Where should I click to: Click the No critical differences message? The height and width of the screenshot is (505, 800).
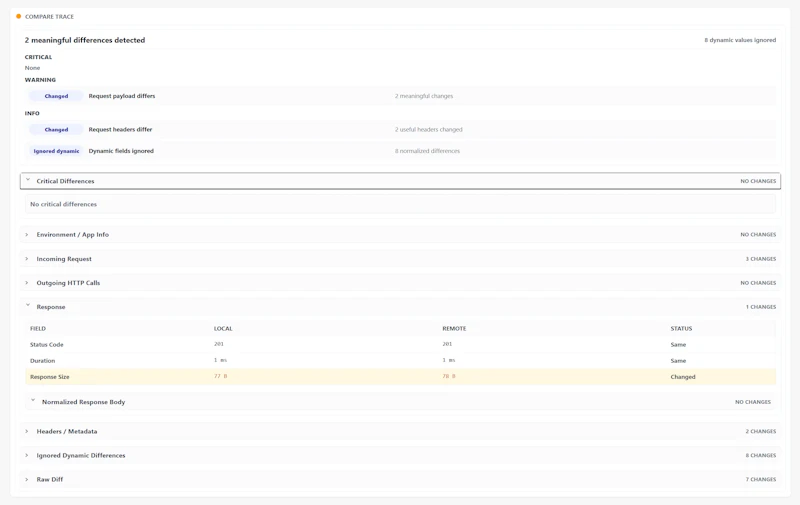coord(63,204)
